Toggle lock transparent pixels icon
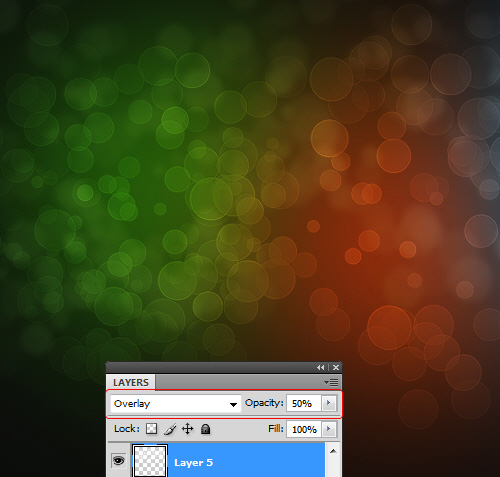Screen dimensions: 500x477 [x=152, y=429]
